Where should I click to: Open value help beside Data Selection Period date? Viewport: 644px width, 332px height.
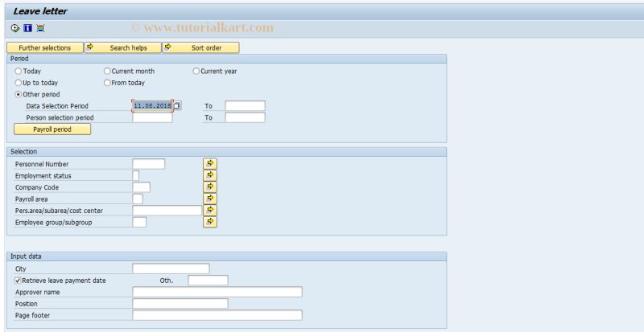(176, 106)
